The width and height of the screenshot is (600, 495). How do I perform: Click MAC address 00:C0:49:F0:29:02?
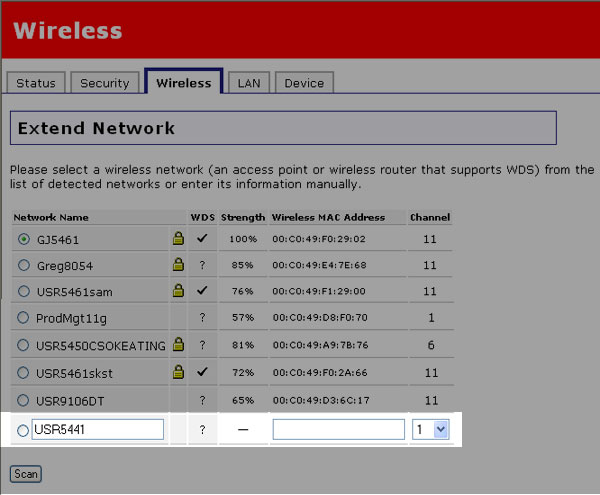319,239
